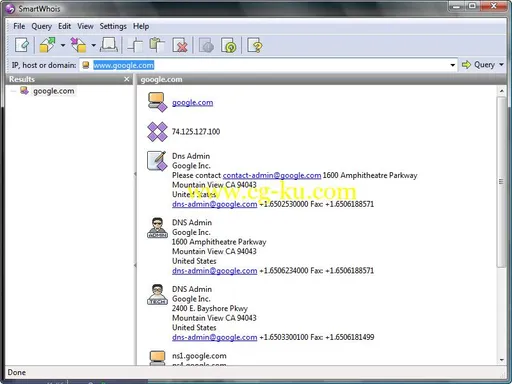Expand the Open archive dropdown arrow
This screenshot has height=384, width=512.
pos(63,45)
